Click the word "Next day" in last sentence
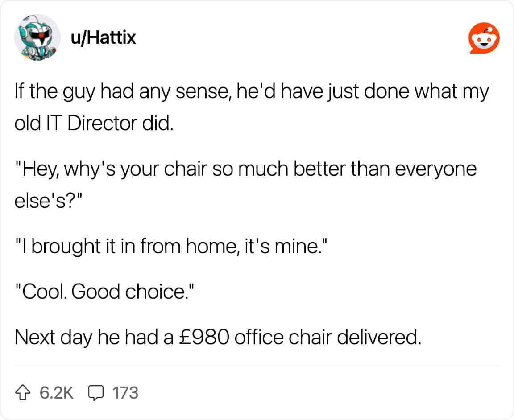This screenshot has width=514, height=420. 54,338
